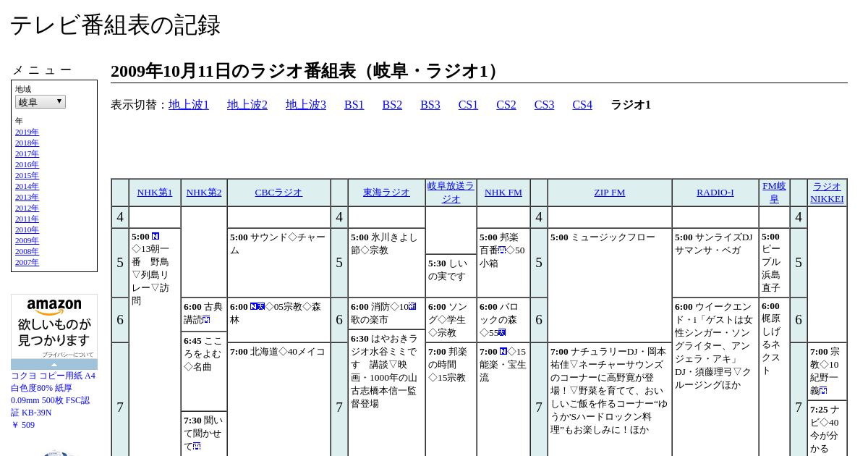The height and width of the screenshot is (456, 868).
Task: Switch display to 地上波3
Action: (x=306, y=105)
